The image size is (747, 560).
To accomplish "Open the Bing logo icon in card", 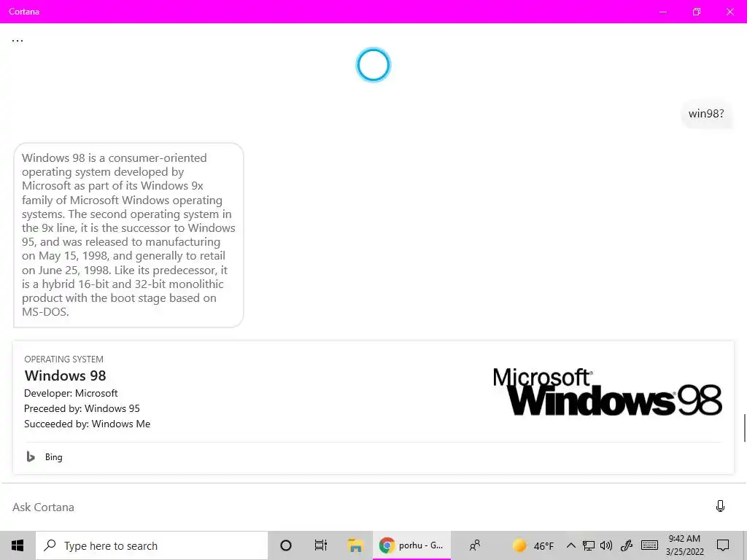I will click(31, 456).
